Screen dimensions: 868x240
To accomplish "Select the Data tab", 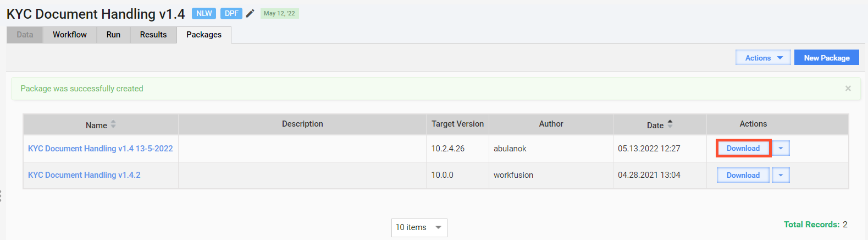I will point(25,35).
